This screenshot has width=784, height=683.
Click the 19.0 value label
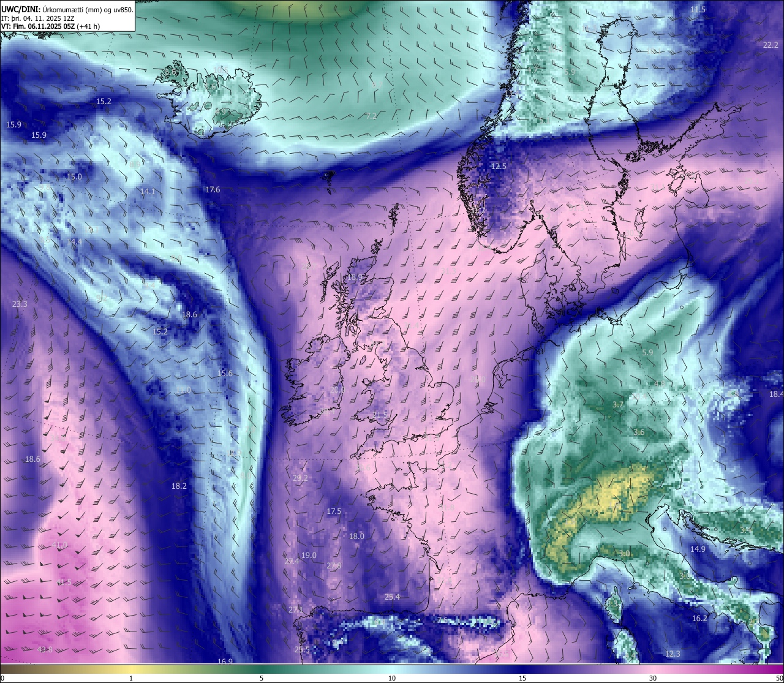coord(309,555)
